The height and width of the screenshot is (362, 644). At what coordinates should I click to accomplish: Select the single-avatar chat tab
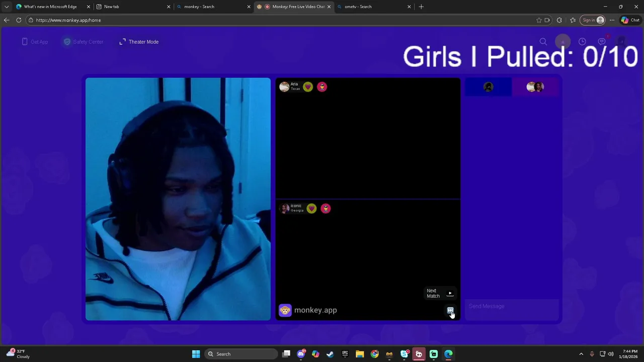tap(488, 87)
